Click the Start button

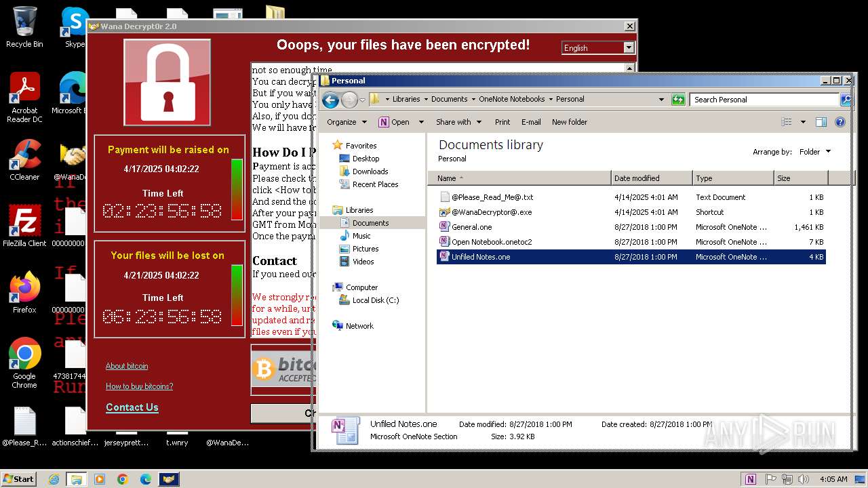point(19,479)
